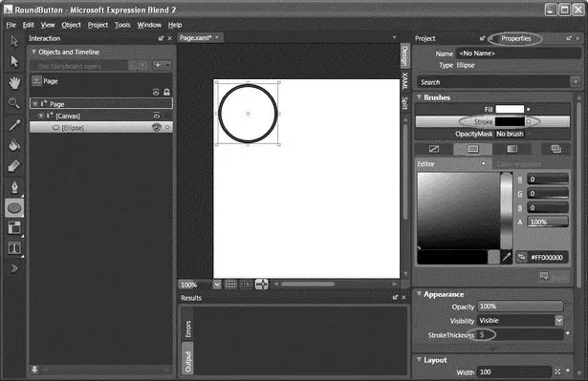The image size is (588, 381).
Task: Open the storyboard options dropdown arrow
Action: click(167, 66)
